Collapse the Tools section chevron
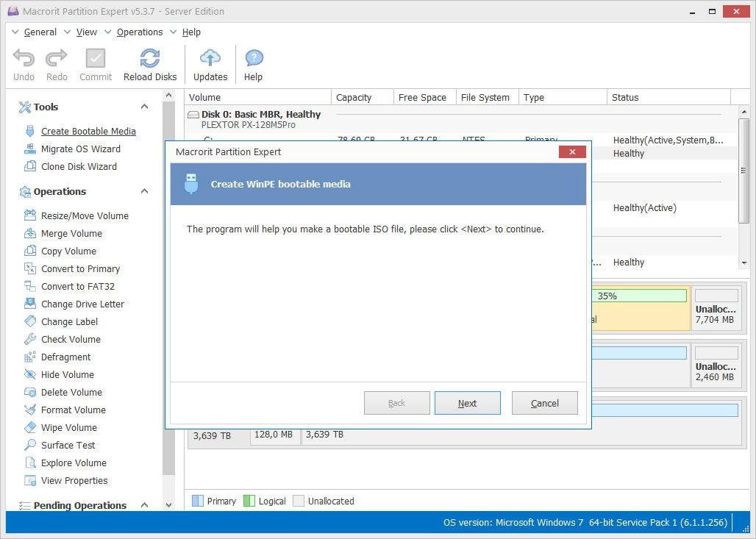The image size is (756, 539). tap(144, 107)
